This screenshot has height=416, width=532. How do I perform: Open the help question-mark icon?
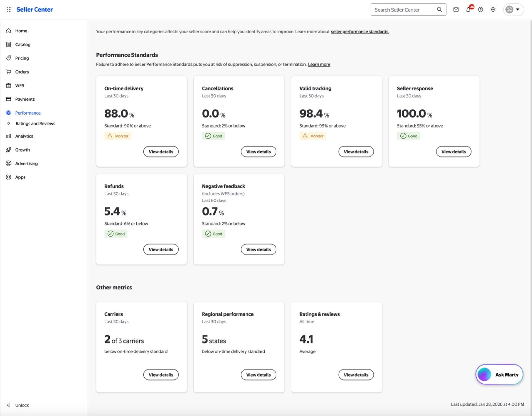[480, 10]
